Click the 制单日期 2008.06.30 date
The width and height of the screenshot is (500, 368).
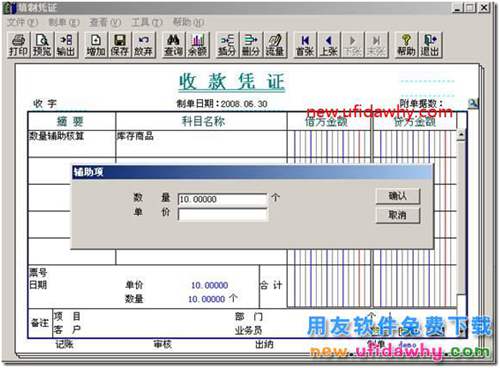[222, 104]
